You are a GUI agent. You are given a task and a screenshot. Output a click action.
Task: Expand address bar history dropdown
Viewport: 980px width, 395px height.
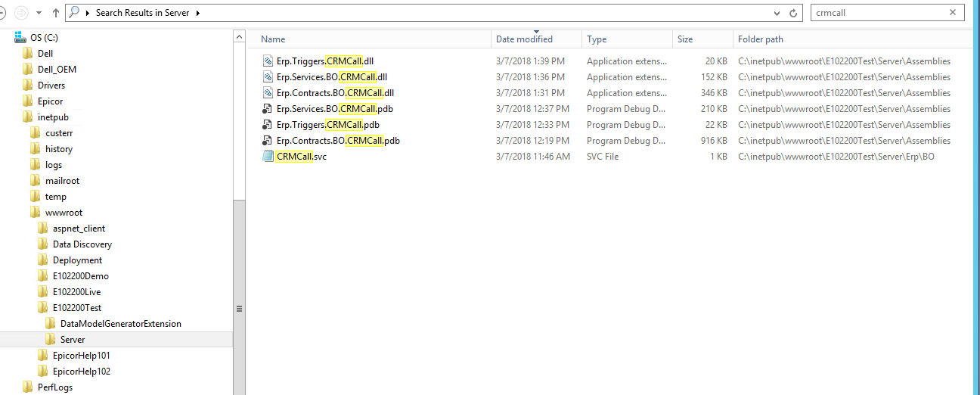pos(777,14)
